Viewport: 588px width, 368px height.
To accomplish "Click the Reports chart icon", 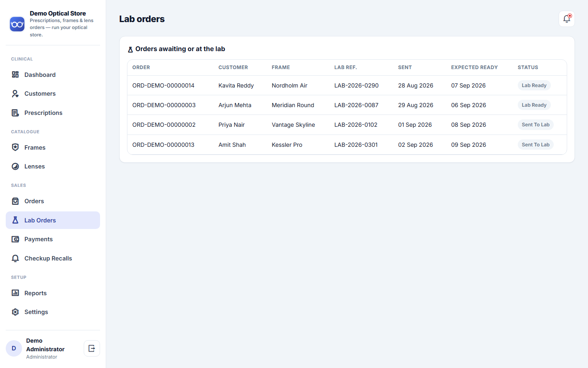I will tap(15, 293).
